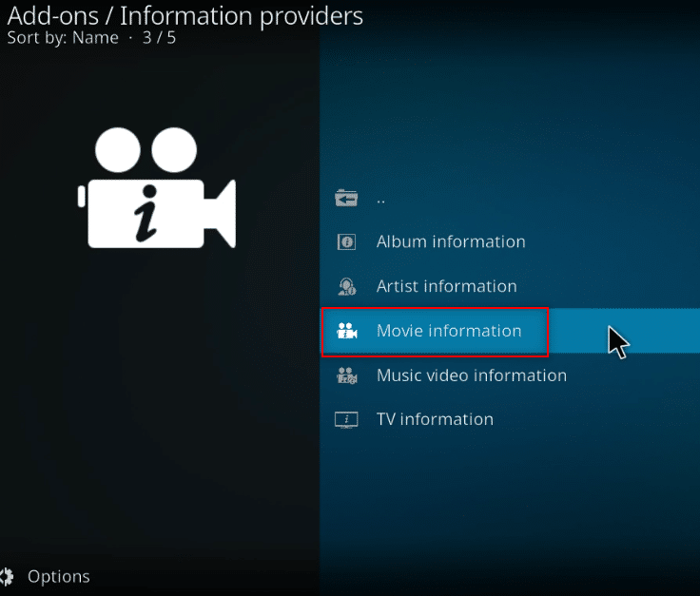Click the Movie information camera icon
Screen dimensions: 700x596
click(346, 331)
